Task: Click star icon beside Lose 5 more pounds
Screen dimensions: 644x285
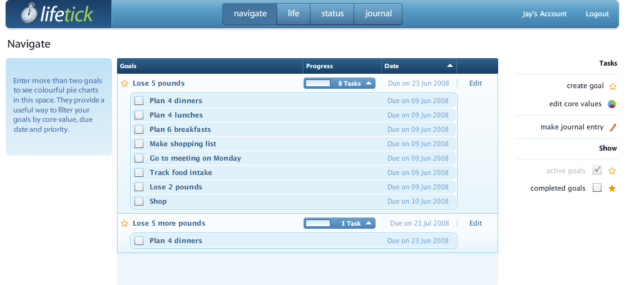Action: [125, 223]
